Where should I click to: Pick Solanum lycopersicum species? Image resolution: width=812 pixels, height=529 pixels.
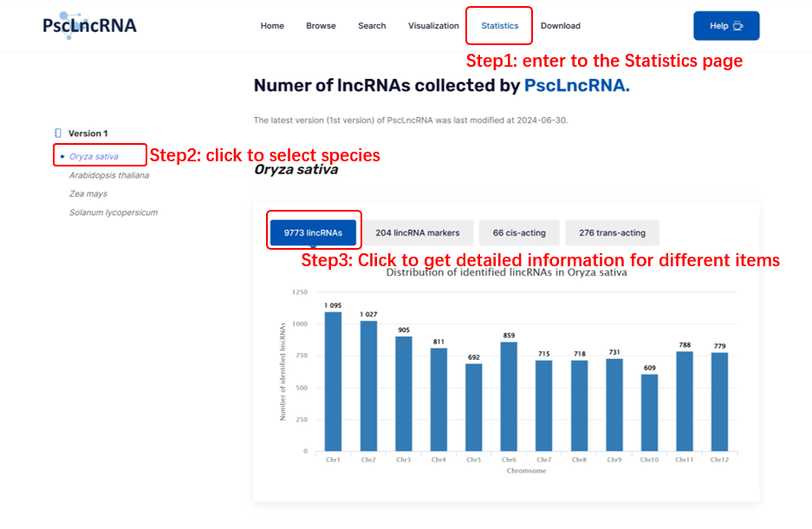click(114, 212)
